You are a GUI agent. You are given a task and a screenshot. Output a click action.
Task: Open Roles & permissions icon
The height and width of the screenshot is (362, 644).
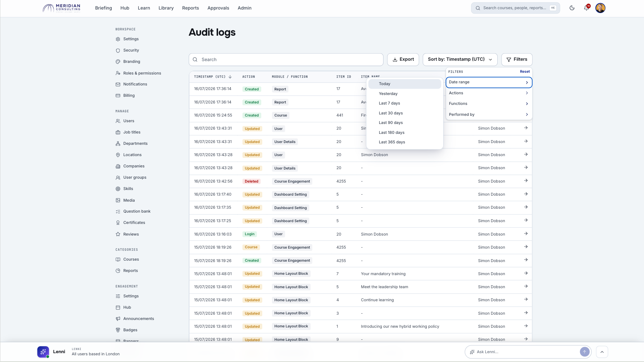coord(118,73)
